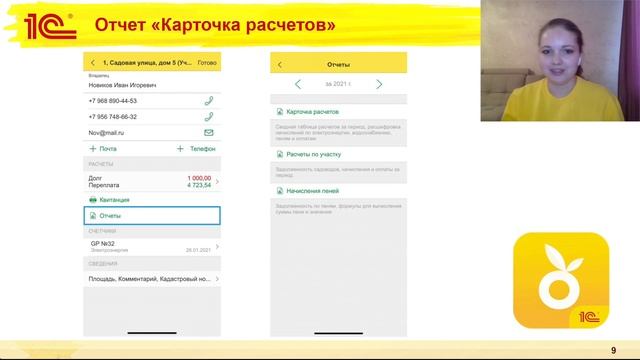Go back from the Отчеты screen
Screen dimensions: 640x360
[280, 64]
